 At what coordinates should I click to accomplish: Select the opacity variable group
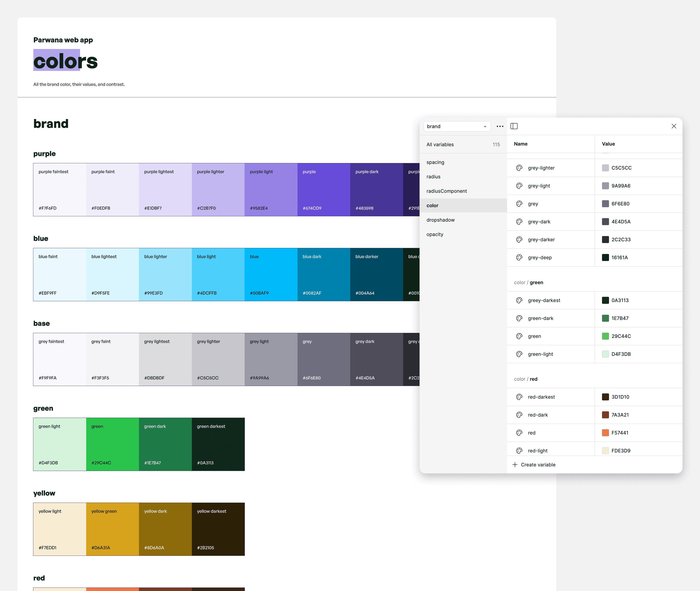434,234
